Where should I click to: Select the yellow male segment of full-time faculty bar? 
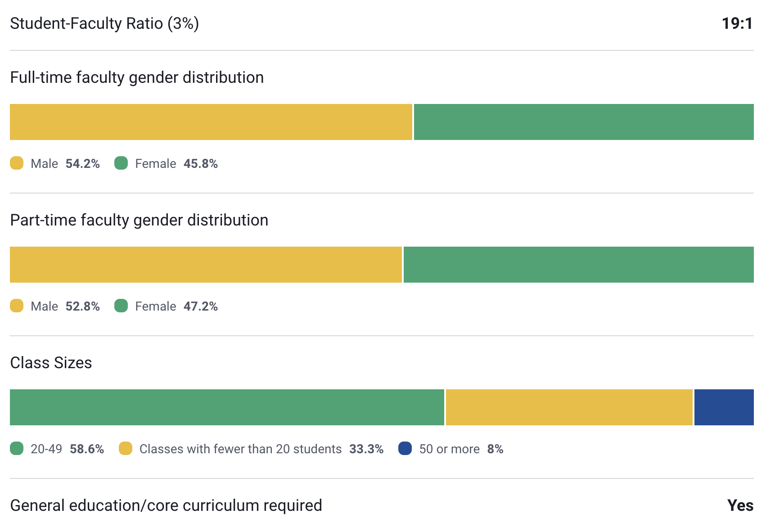[211, 122]
